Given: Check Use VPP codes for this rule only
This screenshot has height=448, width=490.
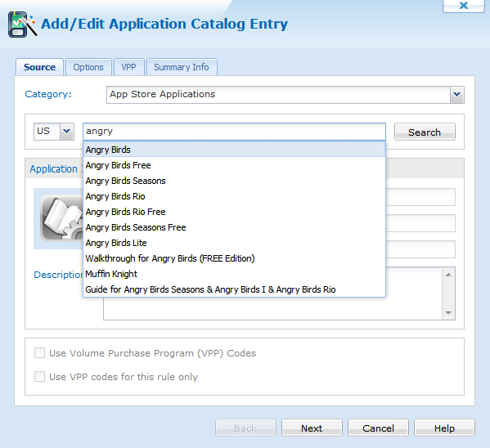Looking at the screenshot, I should coord(40,376).
